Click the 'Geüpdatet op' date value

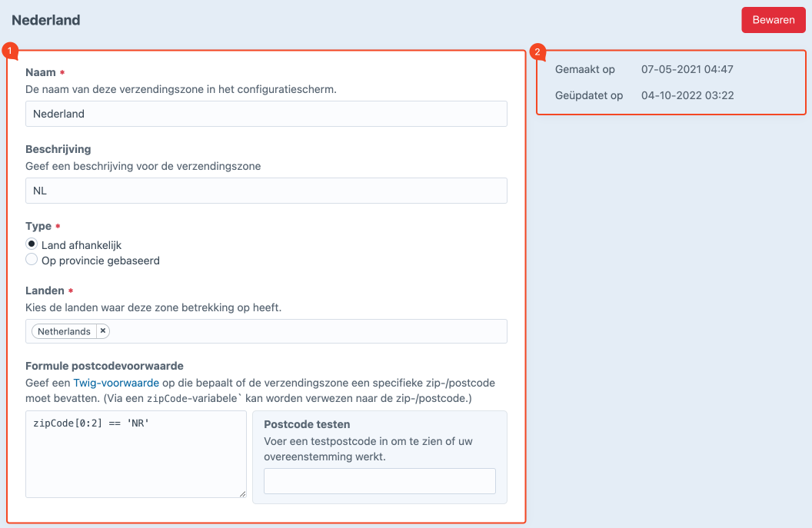point(687,96)
